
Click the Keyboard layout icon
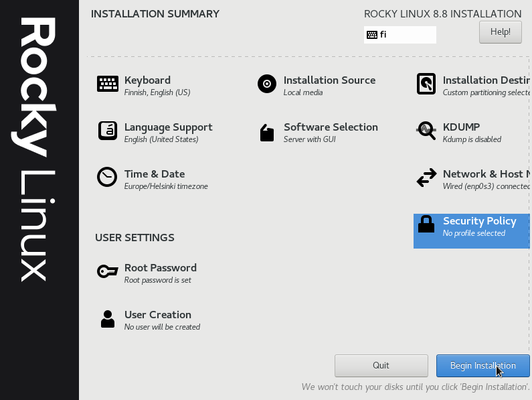tap(107, 84)
